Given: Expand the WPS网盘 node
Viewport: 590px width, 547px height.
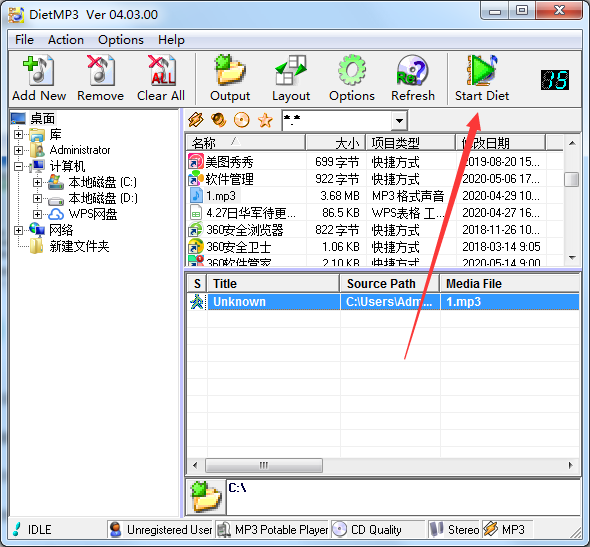Looking at the screenshot, I should point(37,214).
